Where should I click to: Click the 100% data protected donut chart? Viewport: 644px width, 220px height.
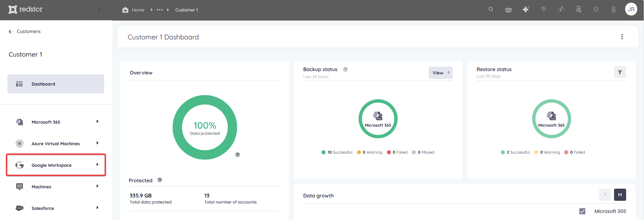click(205, 127)
